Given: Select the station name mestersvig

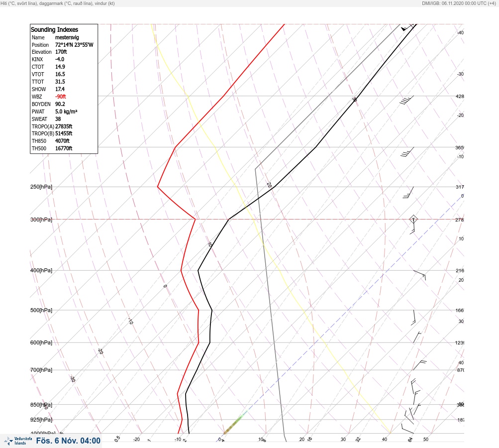Looking at the screenshot, I should click(67, 37).
